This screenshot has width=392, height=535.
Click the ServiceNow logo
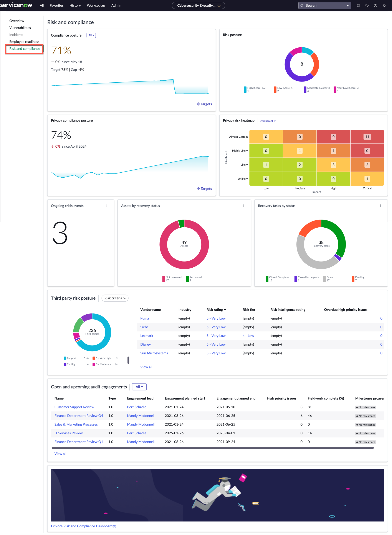coord(16,5)
